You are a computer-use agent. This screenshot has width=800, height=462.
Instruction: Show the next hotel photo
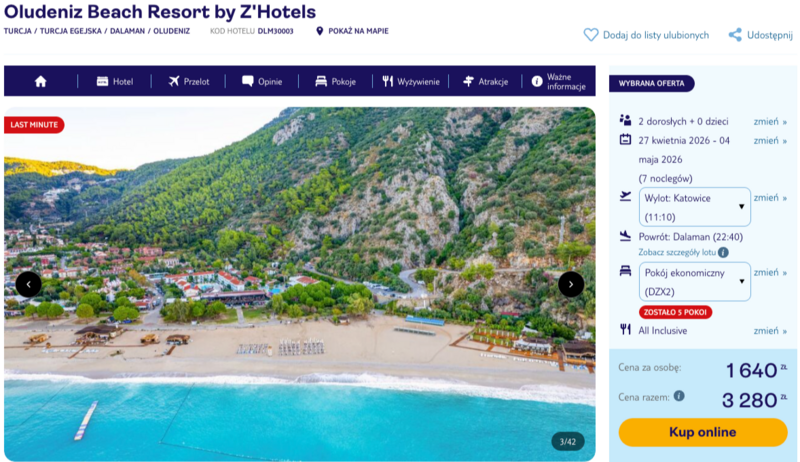(x=571, y=284)
